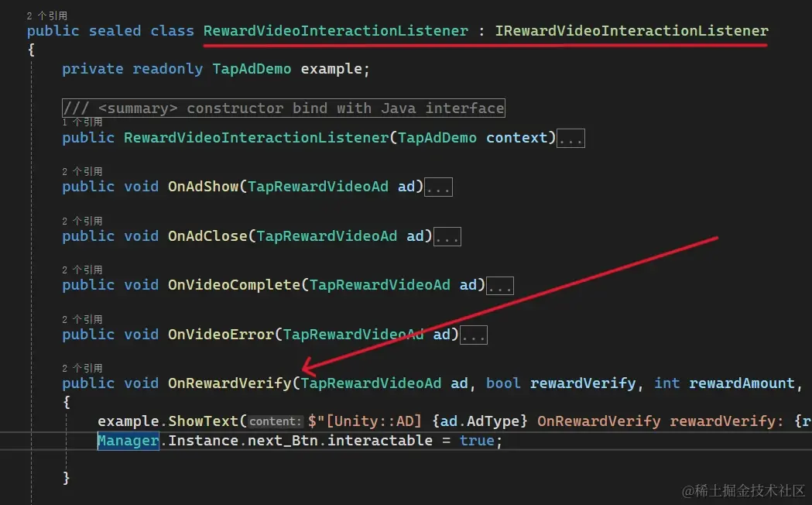The image size is (812, 505).
Task: Click the OnVideoComplete method name
Action: tap(234, 285)
